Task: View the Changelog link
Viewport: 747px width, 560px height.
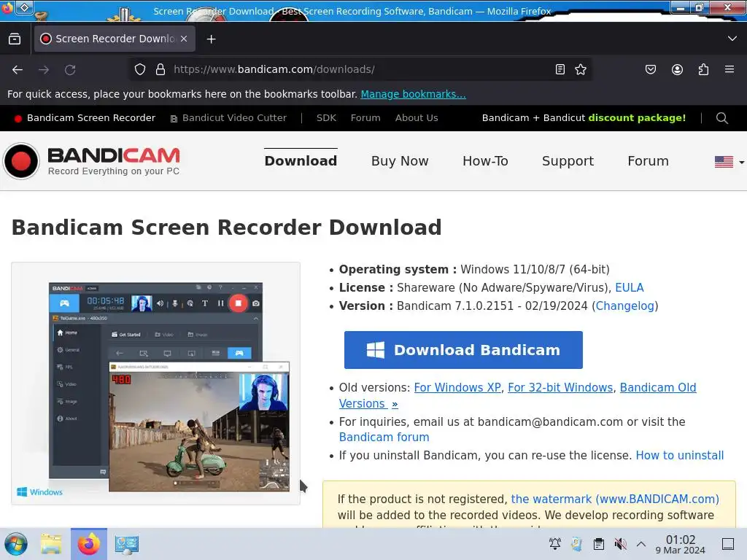Action: (624, 306)
